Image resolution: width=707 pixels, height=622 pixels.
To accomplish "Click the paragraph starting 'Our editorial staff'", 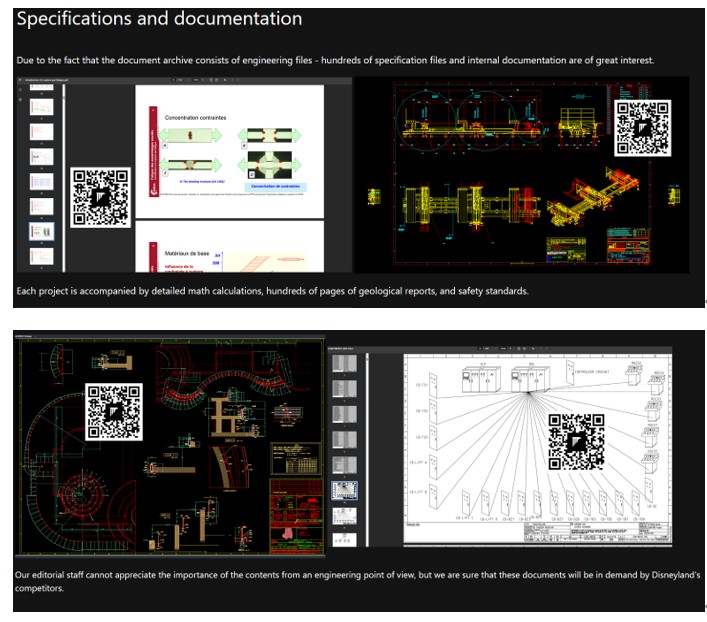I will [357, 581].
